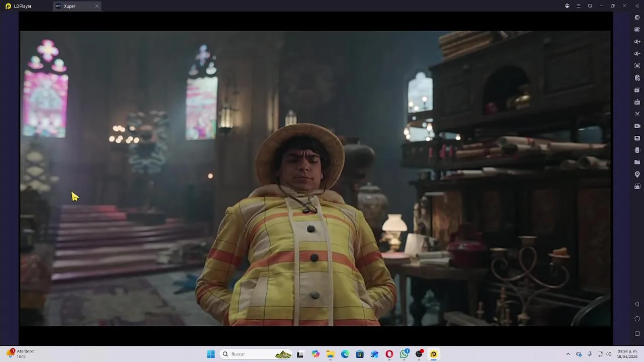Open the multi-instance manager icon
The height and width of the screenshot is (362, 644).
(x=637, y=90)
